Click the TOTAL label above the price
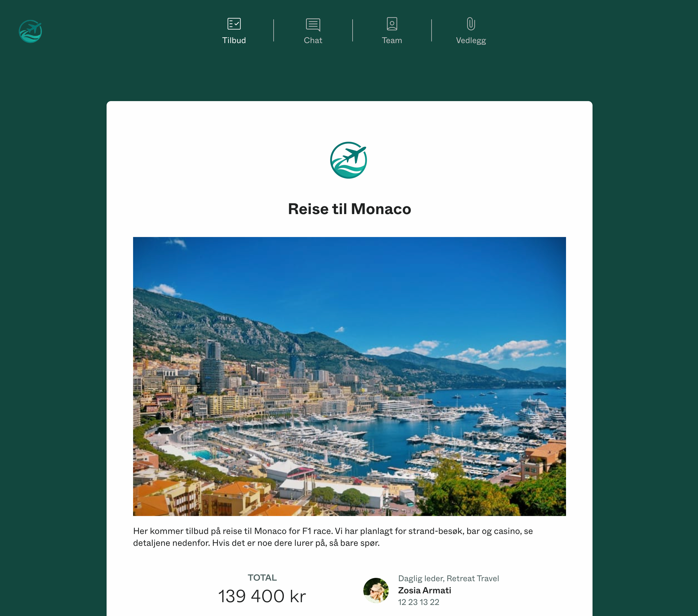 tap(262, 577)
